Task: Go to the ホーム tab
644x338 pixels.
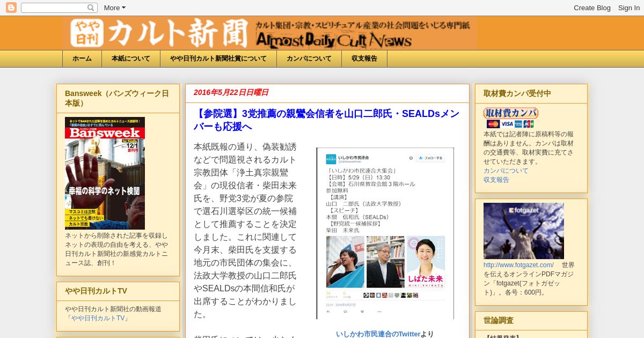Action: (x=82, y=58)
